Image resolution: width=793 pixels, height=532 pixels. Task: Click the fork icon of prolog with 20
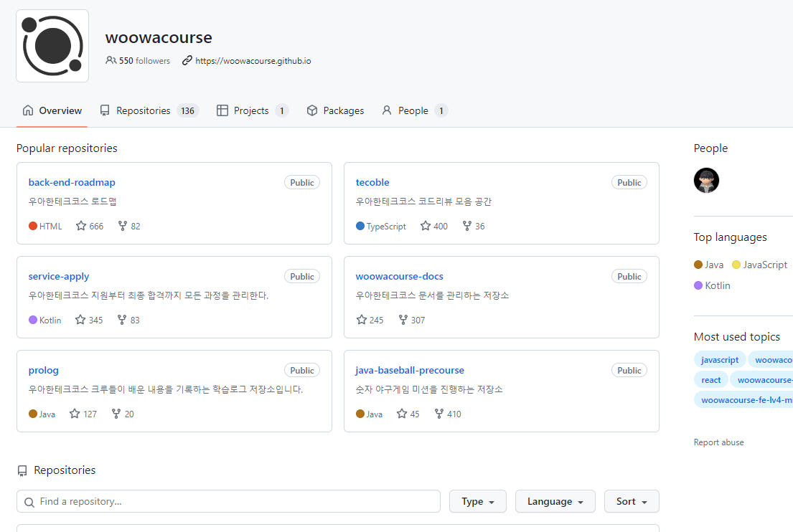coord(116,414)
